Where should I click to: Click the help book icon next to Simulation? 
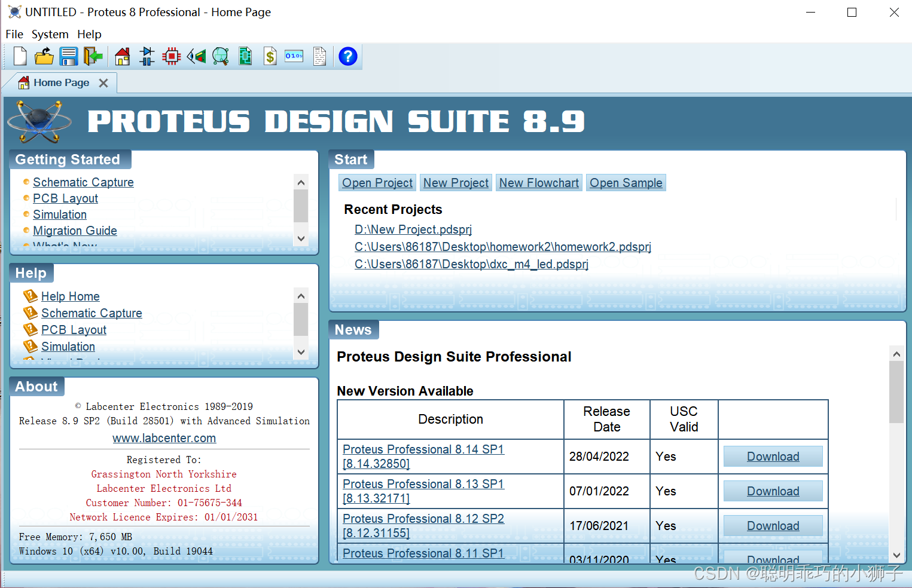[30, 346]
